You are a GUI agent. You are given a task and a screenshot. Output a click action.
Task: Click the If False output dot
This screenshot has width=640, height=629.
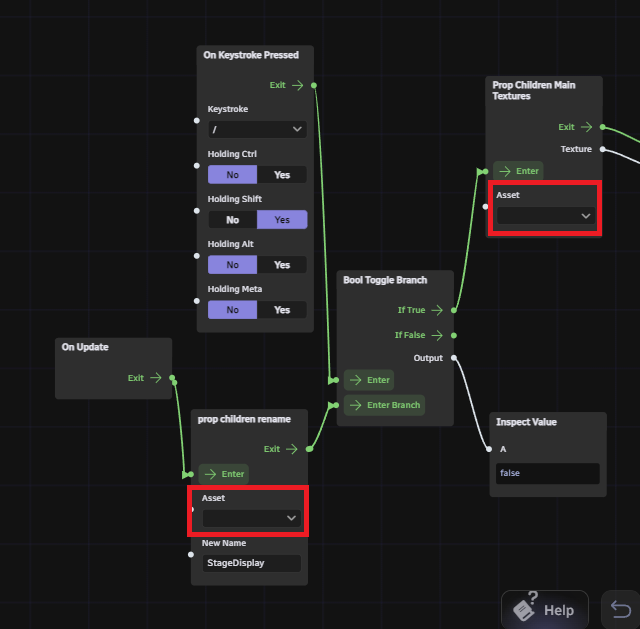click(454, 335)
